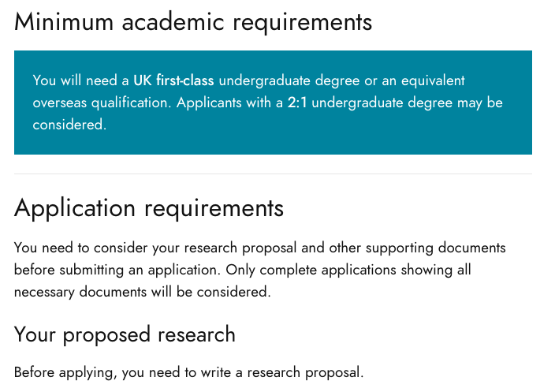Click the bold 'UK first-class' text
The width and height of the screenshot is (555, 392).
point(175,80)
